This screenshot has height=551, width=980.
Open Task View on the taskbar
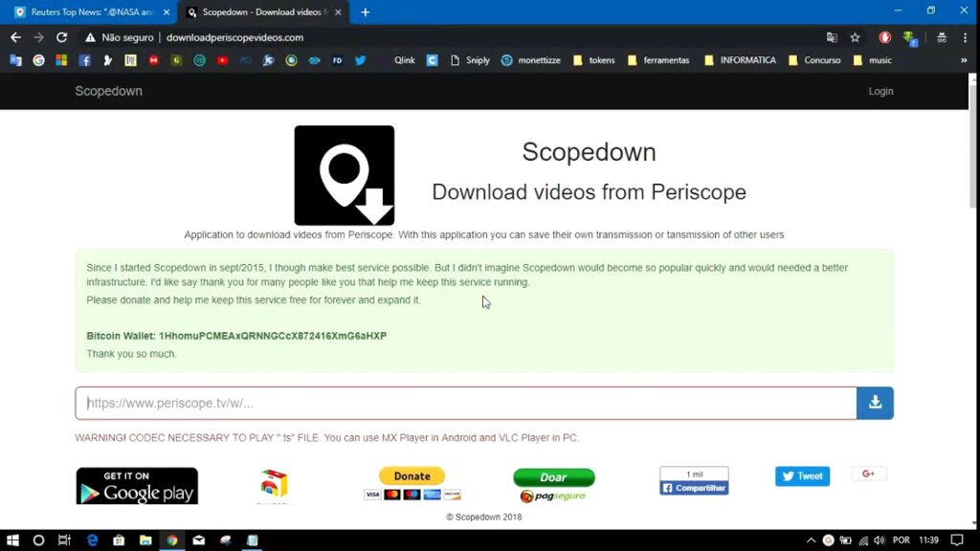pyautogui.click(x=64, y=540)
